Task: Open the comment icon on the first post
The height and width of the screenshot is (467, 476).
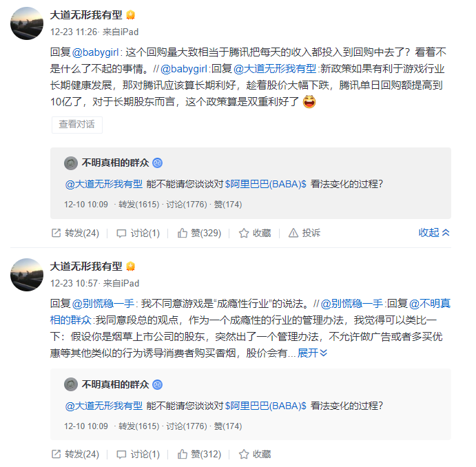Action: point(121,233)
